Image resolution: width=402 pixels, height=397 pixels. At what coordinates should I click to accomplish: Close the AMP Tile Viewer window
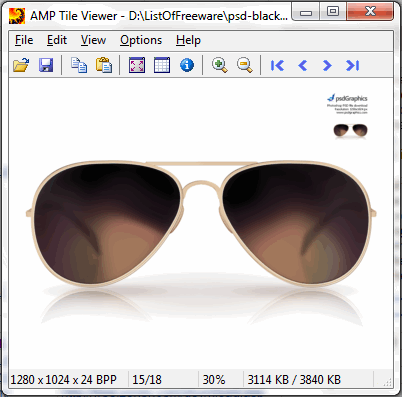(370, 12)
